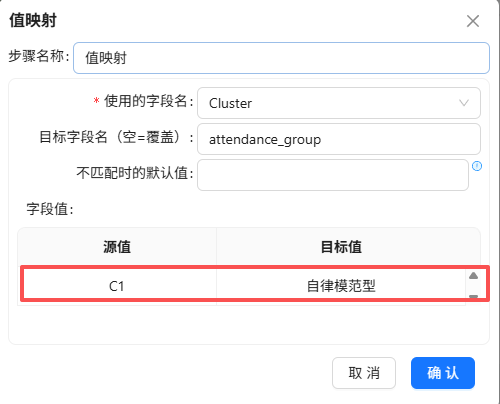Screen dimensions: 500x404
Task: Select the 自律模范型 target value cell
Action: click(341, 286)
